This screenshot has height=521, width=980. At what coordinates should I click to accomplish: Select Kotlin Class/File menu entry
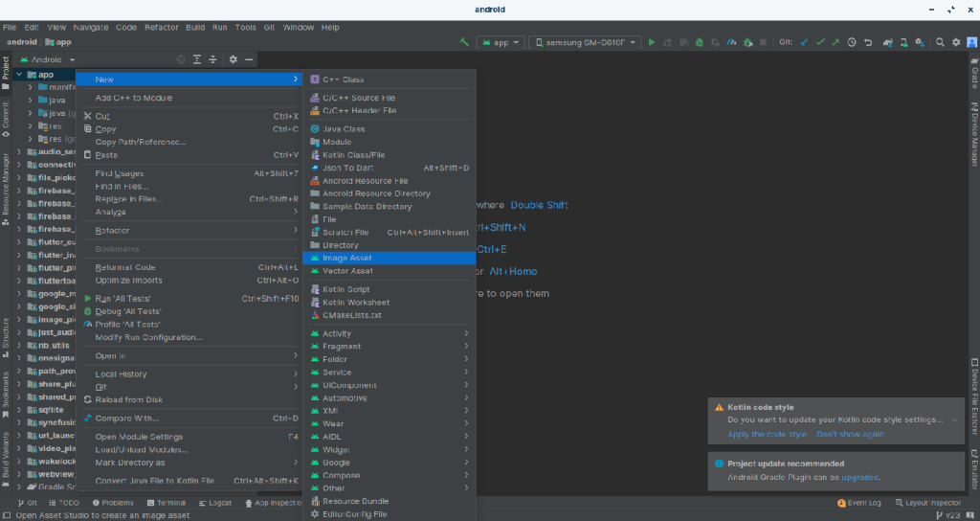pyautogui.click(x=353, y=155)
